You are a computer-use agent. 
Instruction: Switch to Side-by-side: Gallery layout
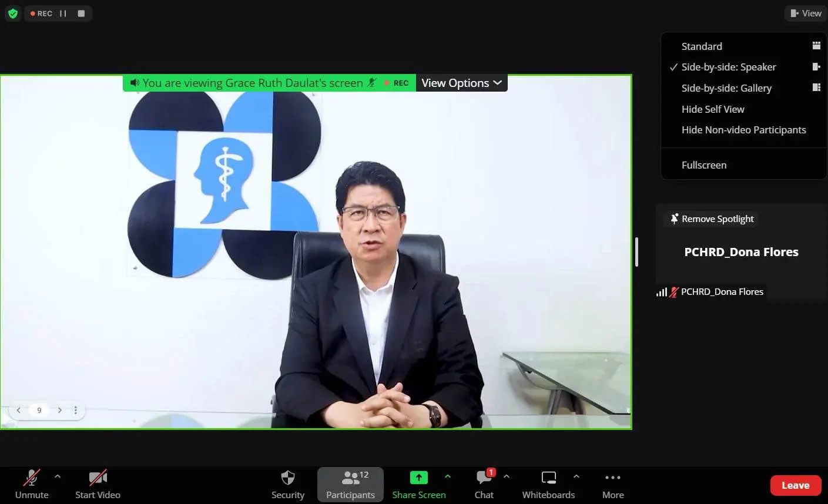coord(744,88)
